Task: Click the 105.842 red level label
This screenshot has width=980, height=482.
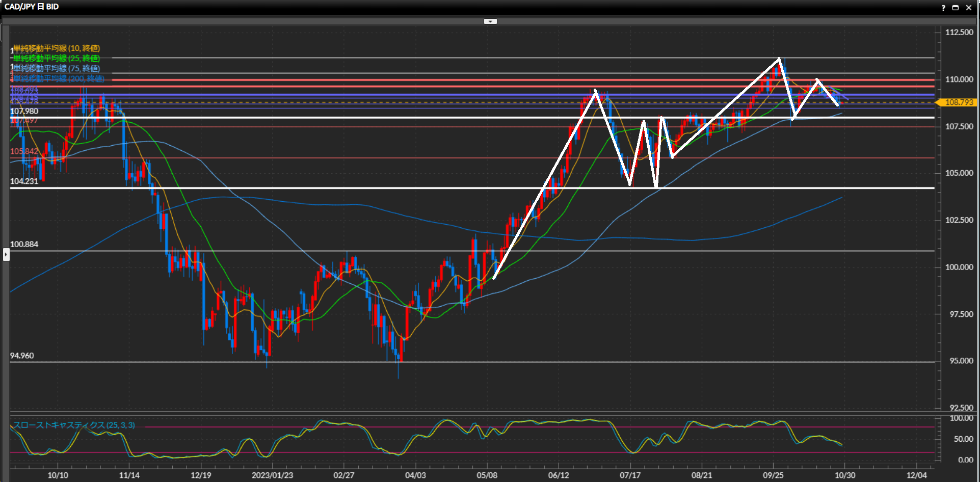Action: coord(24,151)
